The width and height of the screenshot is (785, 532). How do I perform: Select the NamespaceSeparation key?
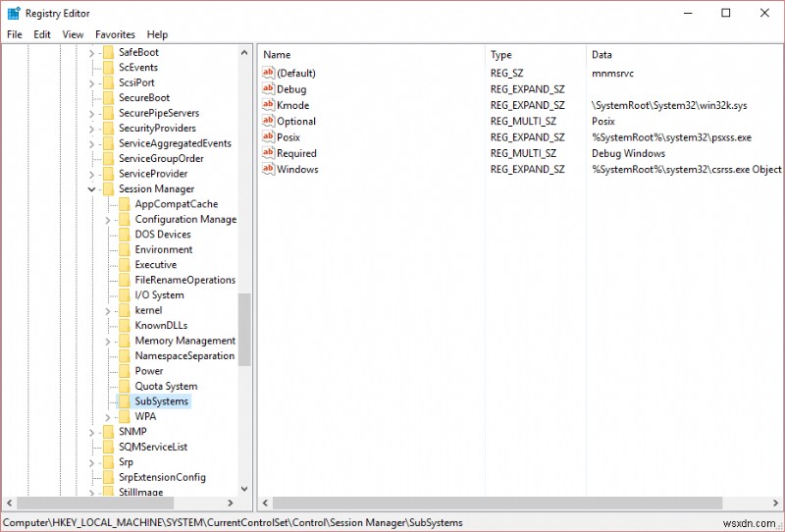click(184, 355)
